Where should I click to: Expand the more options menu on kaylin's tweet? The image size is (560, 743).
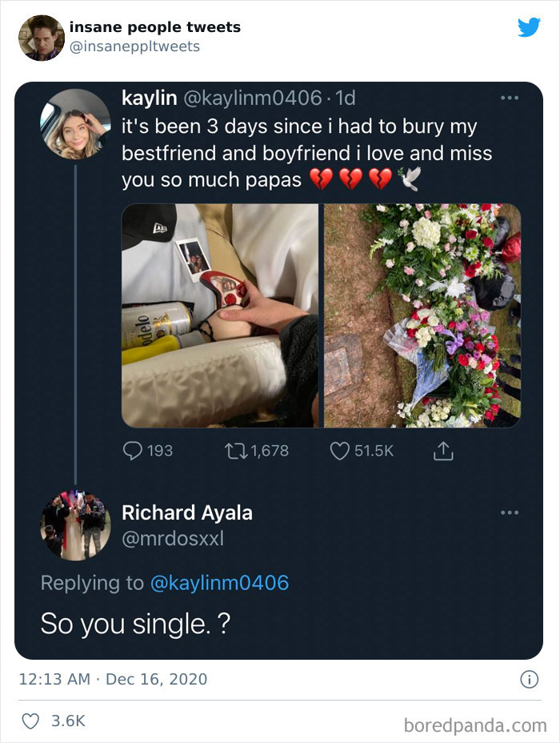pyautogui.click(x=508, y=96)
